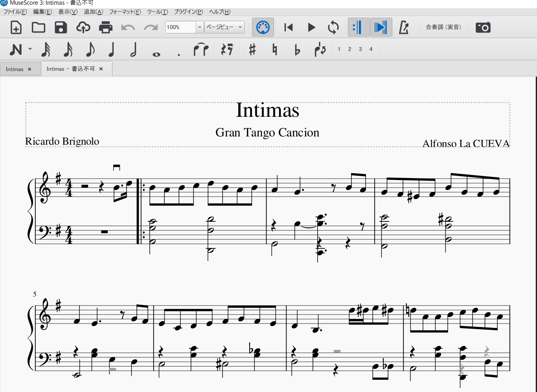Screen dimensions: 537x392
Task: Close the Intimas - 書込不可 tab
Action: coord(101,69)
